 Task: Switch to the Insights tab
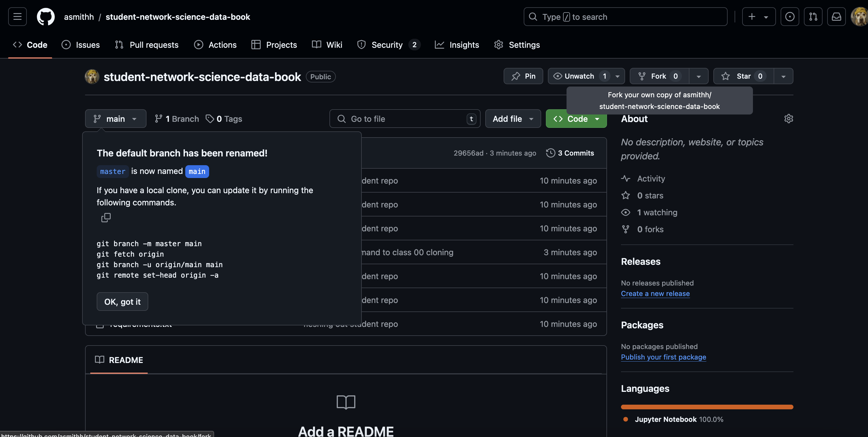click(457, 45)
